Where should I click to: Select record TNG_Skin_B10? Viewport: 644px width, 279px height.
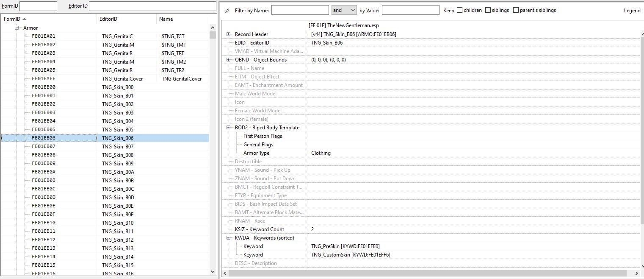[x=105, y=223]
